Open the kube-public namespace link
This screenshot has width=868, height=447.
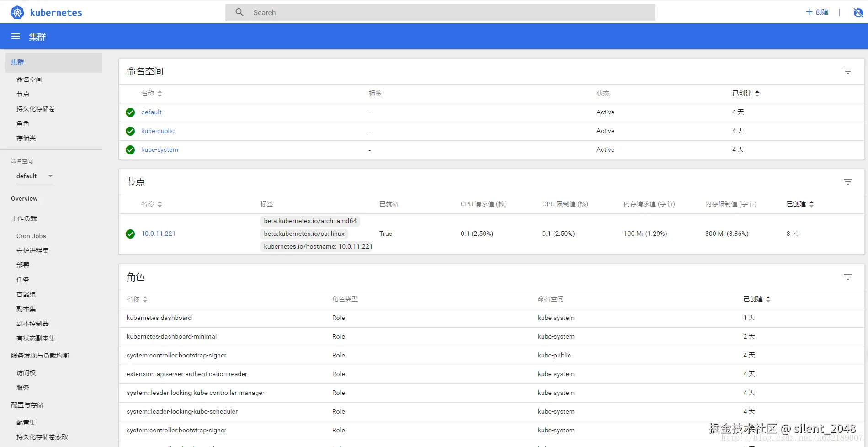[x=158, y=131]
